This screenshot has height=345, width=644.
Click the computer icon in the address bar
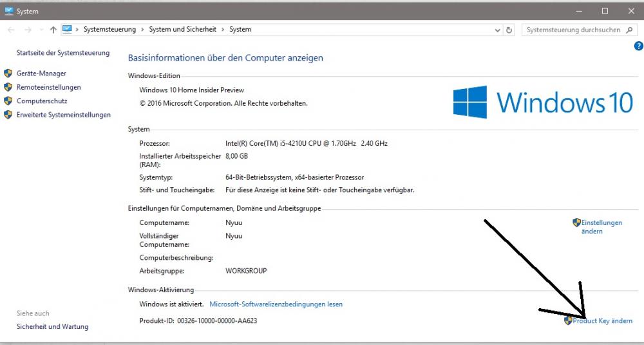67,30
